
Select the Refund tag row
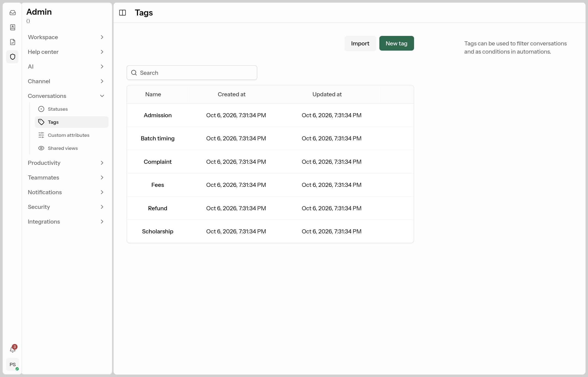[x=270, y=208]
